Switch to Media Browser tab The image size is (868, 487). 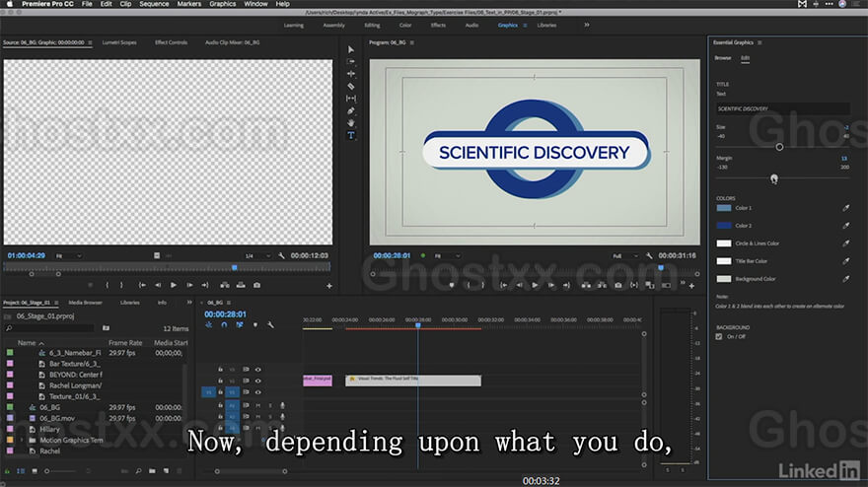click(85, 303)
